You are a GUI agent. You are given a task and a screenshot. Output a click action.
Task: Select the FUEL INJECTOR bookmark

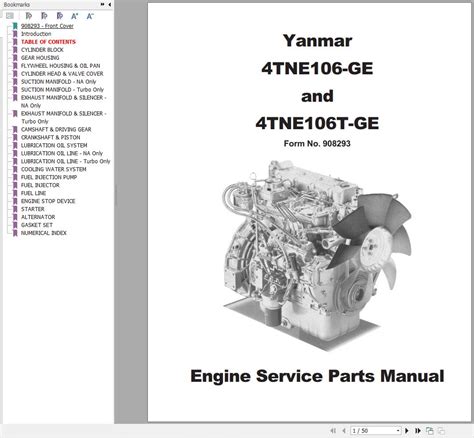pyautogui.click(x=40, y=185)
